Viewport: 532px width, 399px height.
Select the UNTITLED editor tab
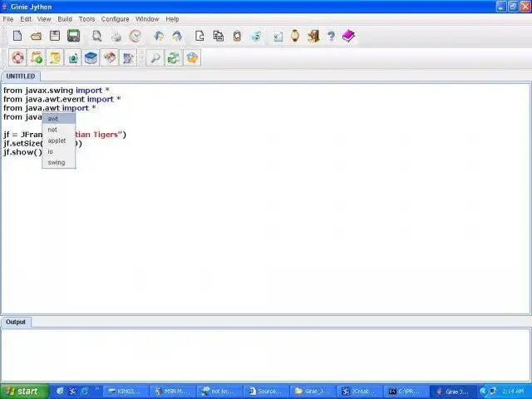coord(21,76)
